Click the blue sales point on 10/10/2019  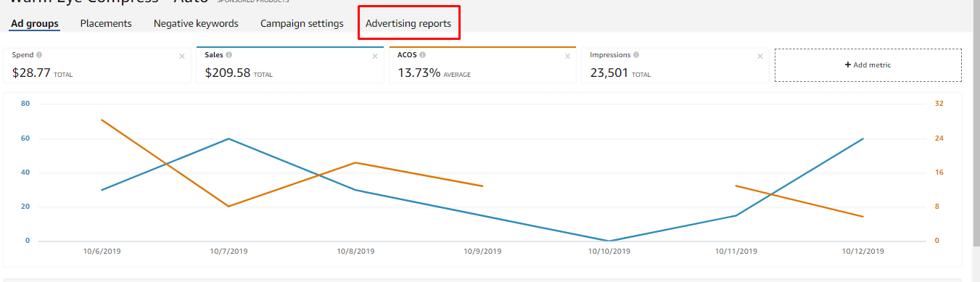point(609,241)
